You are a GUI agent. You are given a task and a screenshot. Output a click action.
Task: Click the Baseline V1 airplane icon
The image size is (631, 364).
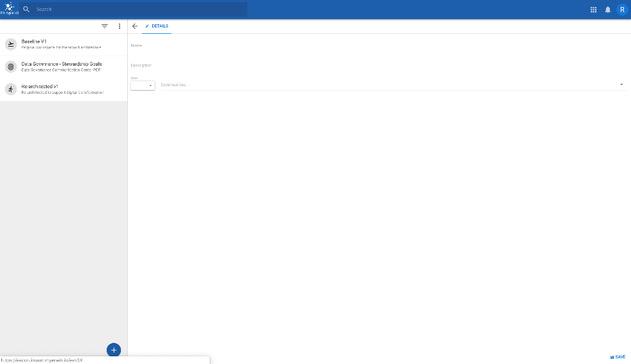coord(11,44)
